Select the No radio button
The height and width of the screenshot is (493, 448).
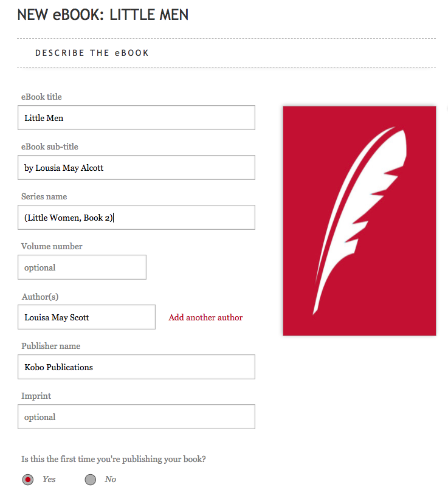tap(91, 480)
